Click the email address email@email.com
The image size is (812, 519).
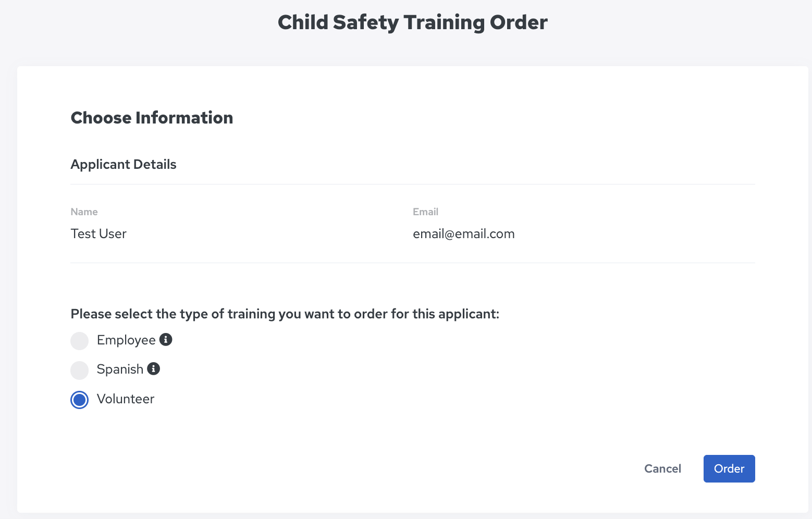click(464, 234)
